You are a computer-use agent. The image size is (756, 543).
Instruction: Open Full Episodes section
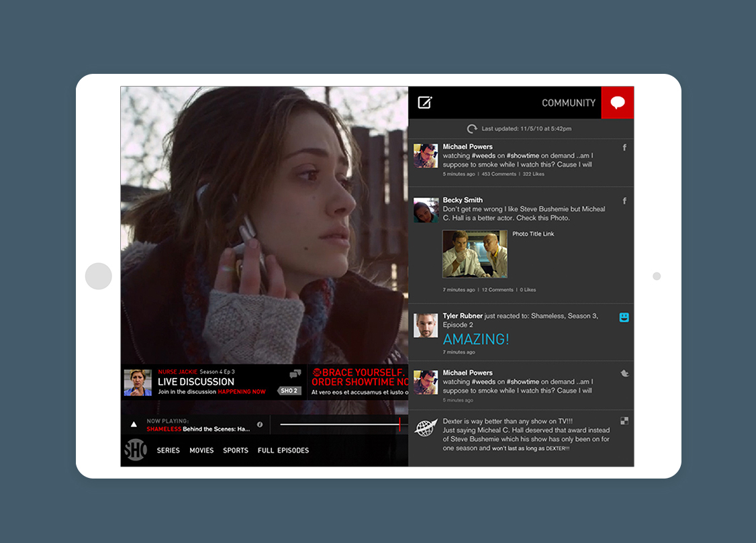[x=283, y=450]
